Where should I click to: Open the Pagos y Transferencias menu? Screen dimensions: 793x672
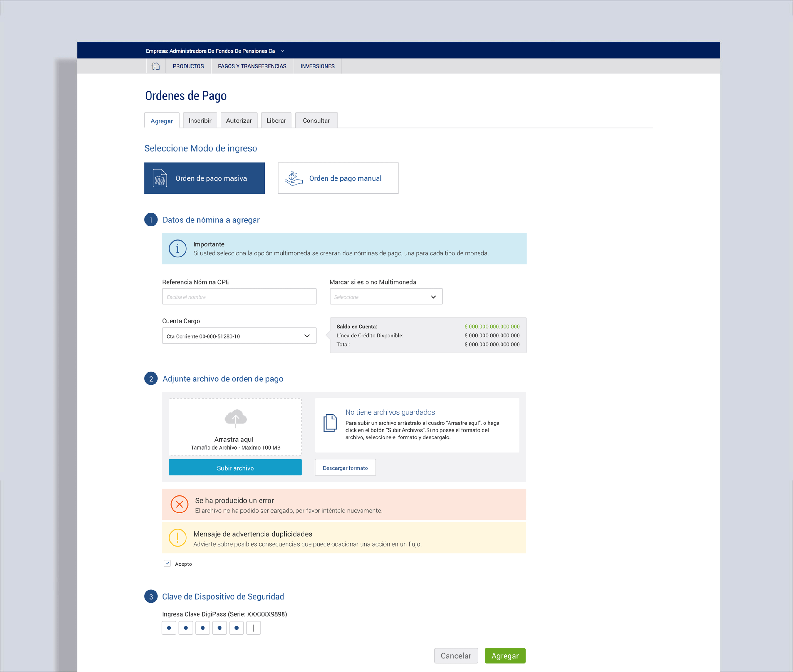coord(252,66)
